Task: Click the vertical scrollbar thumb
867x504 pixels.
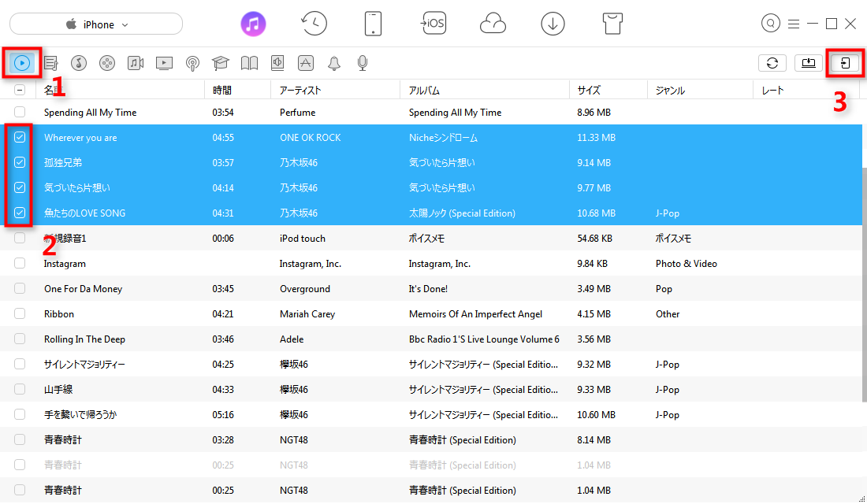Action: tap(864, 284)
